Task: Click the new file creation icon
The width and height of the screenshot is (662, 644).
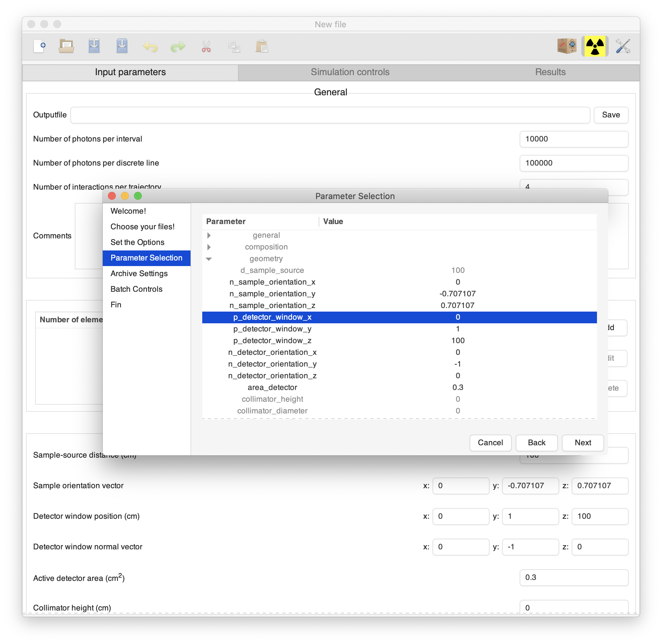Action: 43,46
